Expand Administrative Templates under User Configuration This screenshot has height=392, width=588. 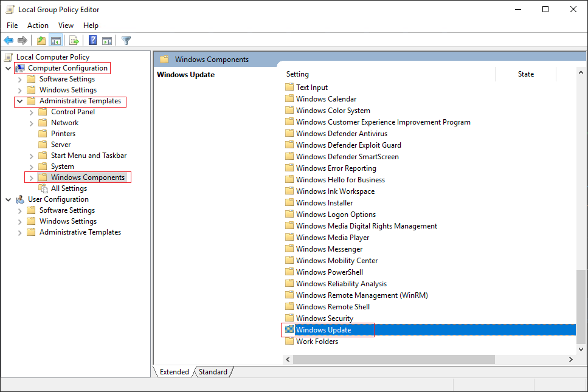(x=20, y=233)
